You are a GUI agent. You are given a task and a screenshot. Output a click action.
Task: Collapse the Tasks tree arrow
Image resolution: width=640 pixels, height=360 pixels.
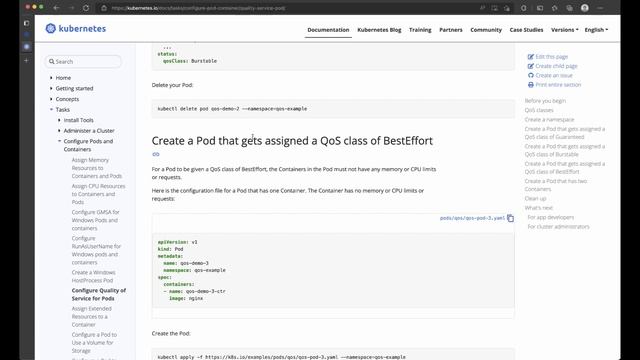[x=51, y=109]
